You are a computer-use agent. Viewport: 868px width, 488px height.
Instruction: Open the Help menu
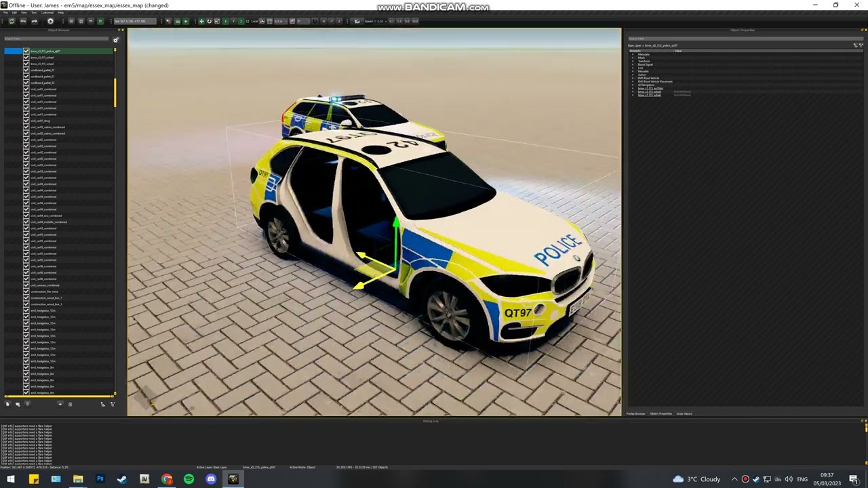pyautogui.click(x=60, y=12)
